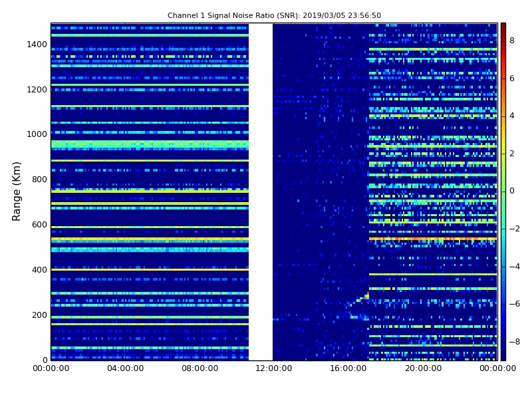
Task: Click the orange-red band near 540 km after 17:00
Action: point(433,239)
